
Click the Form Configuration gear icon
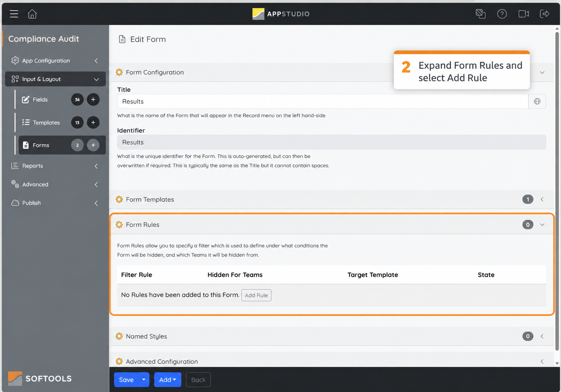119,72
